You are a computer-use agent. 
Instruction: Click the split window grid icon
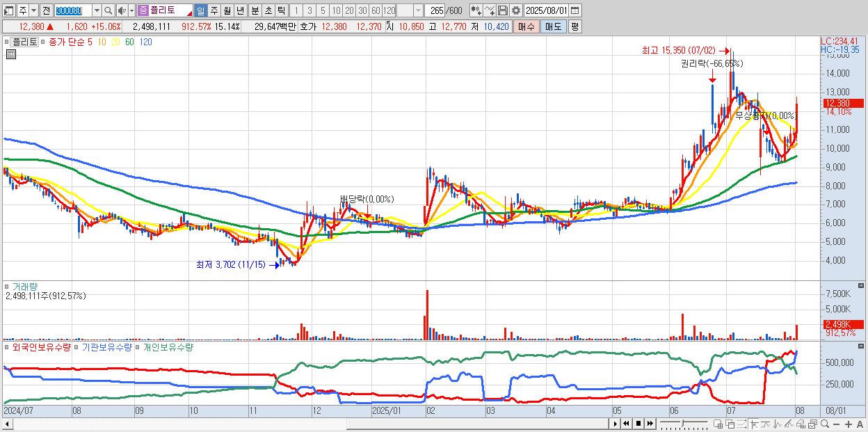pos(718,424)
